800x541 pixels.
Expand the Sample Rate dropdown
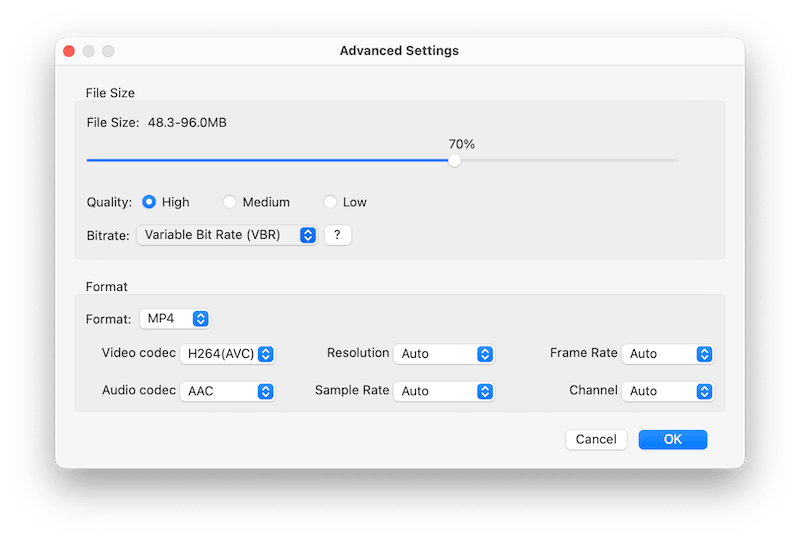coord(444,391)
